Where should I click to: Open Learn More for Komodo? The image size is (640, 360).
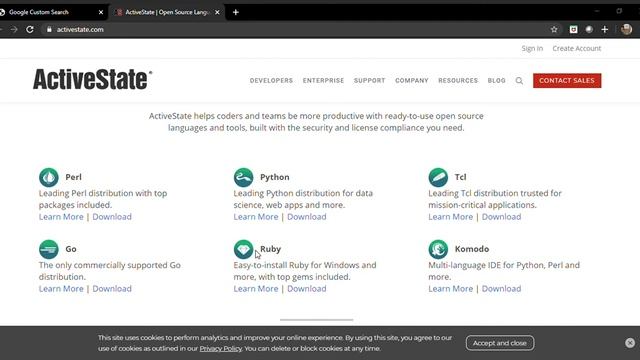tap(451, 289)
